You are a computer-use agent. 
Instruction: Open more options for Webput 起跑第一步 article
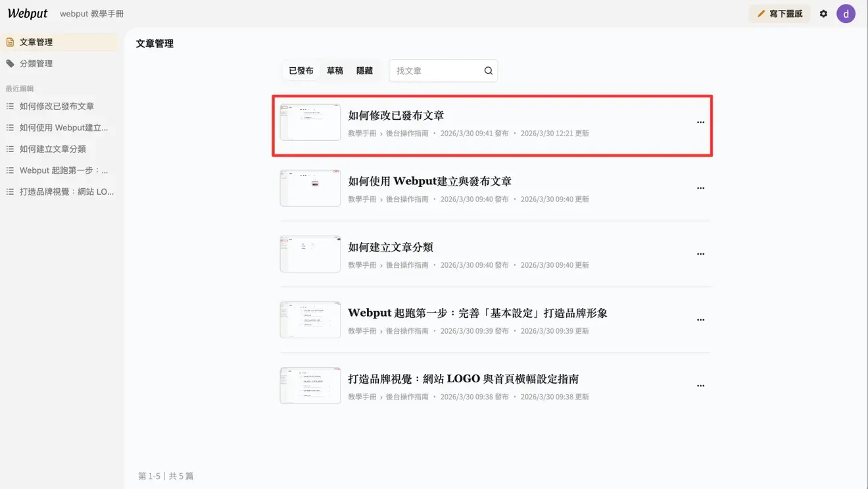click(700, 320)
